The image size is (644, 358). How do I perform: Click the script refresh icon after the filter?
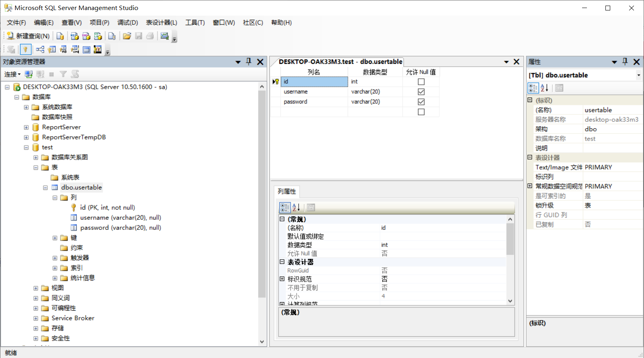click(x=75, y=74)
